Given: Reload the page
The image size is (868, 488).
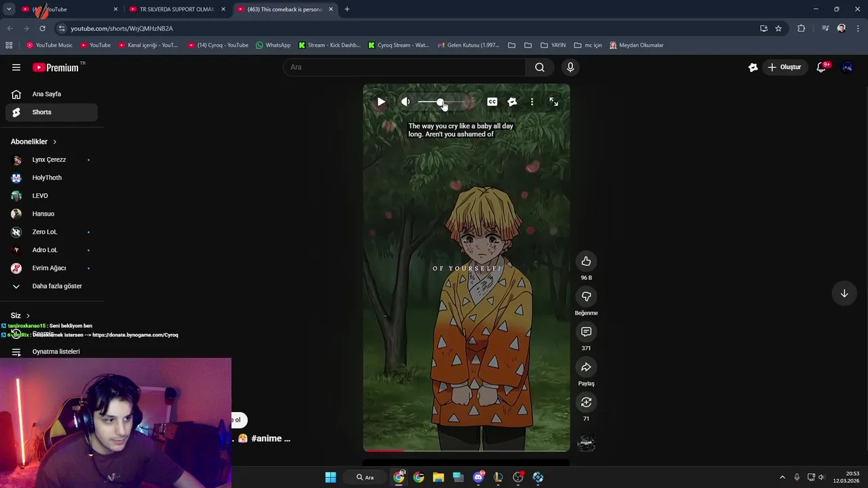Looking at the screenshot, I should (x=42, y=28).
